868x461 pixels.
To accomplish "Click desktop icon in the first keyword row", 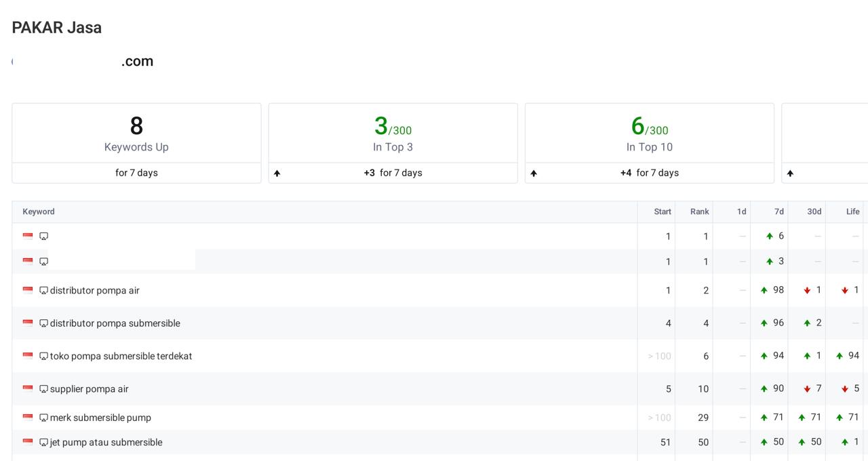I will [x=43, y=237].
